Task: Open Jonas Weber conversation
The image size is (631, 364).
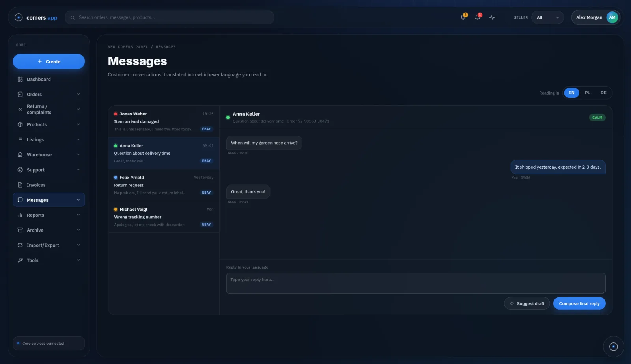Action: tap(164, 121)
